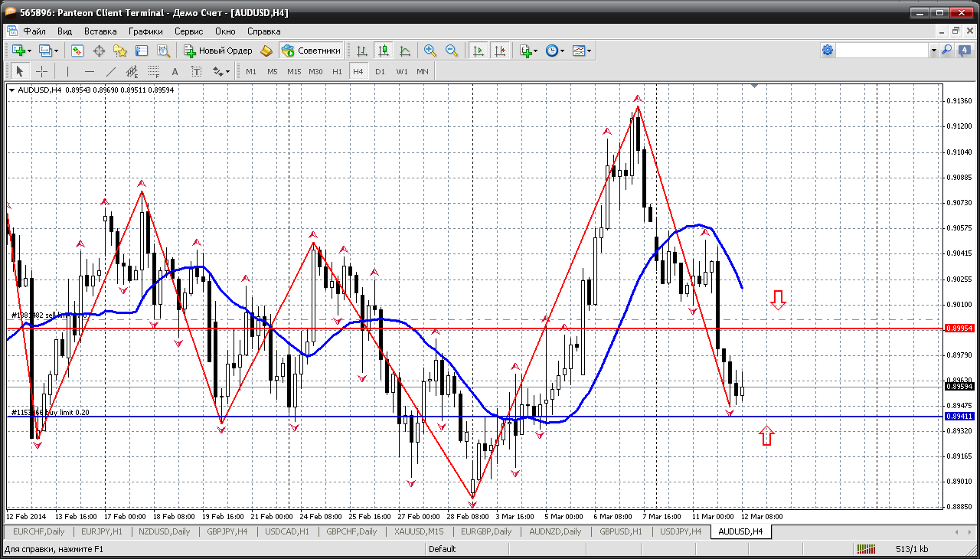The height and width of the screenshot is (559, 980).
Task: Zoom in on the chart
Action: 430,51
